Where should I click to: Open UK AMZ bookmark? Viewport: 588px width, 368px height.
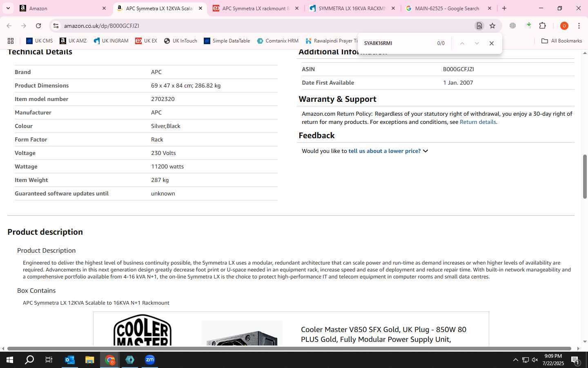tap(73, 41)
